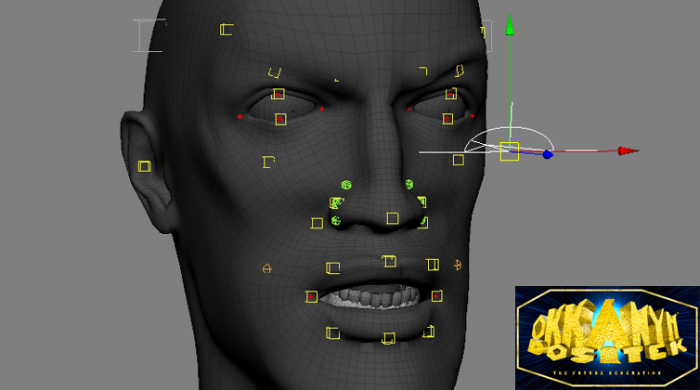
Task: Click the blue Z-axis manipulator handle
Action: tap(548, 154)
